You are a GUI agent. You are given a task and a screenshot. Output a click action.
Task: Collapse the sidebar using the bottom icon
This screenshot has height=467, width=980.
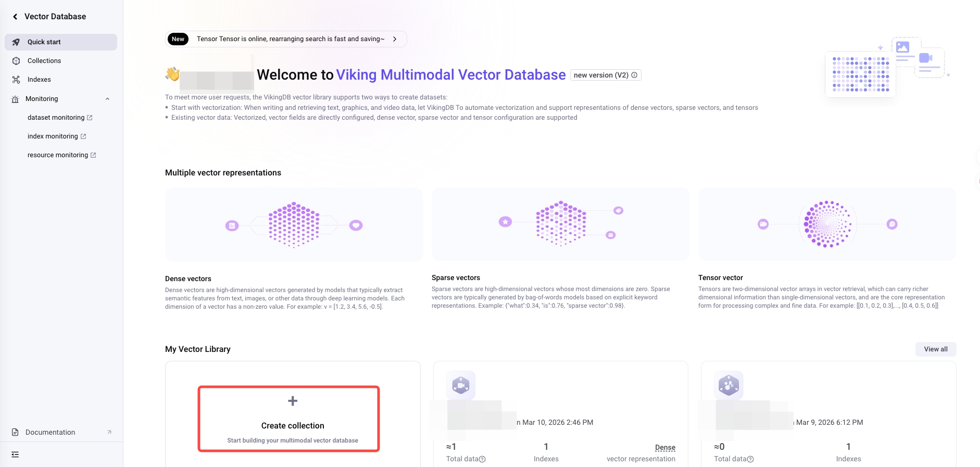click(x=15, y=455)
